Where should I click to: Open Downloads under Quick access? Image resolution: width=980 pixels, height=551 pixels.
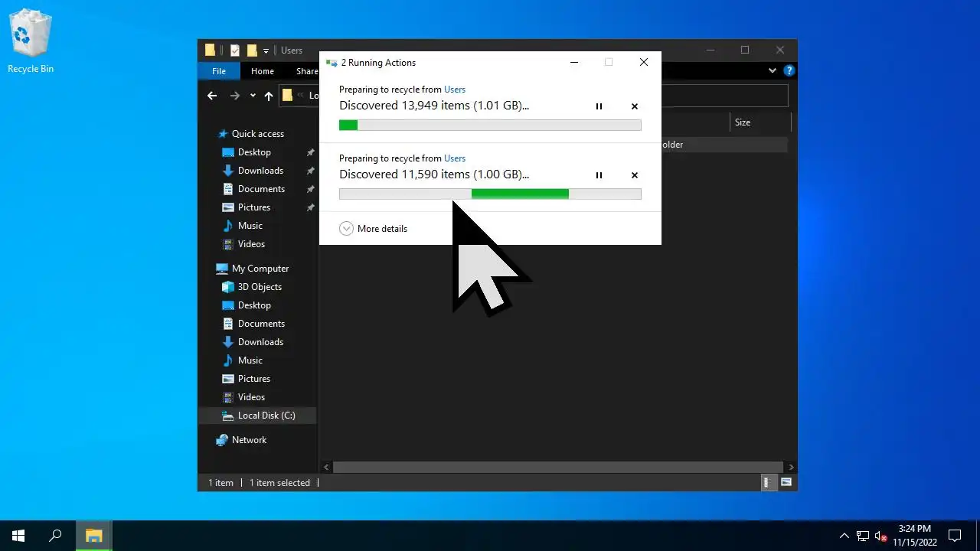pyautogui.click(x=260, y=171)
